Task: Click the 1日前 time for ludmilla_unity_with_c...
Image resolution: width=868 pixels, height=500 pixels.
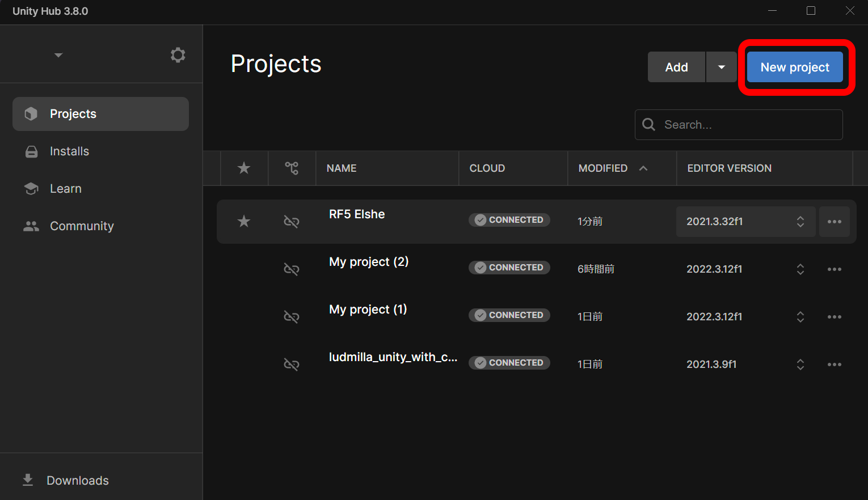Action: coord(590,365)
